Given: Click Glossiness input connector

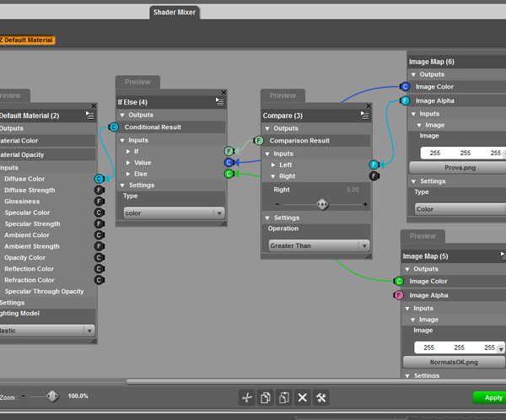Looking at the screenshot, I should point(99,201).
